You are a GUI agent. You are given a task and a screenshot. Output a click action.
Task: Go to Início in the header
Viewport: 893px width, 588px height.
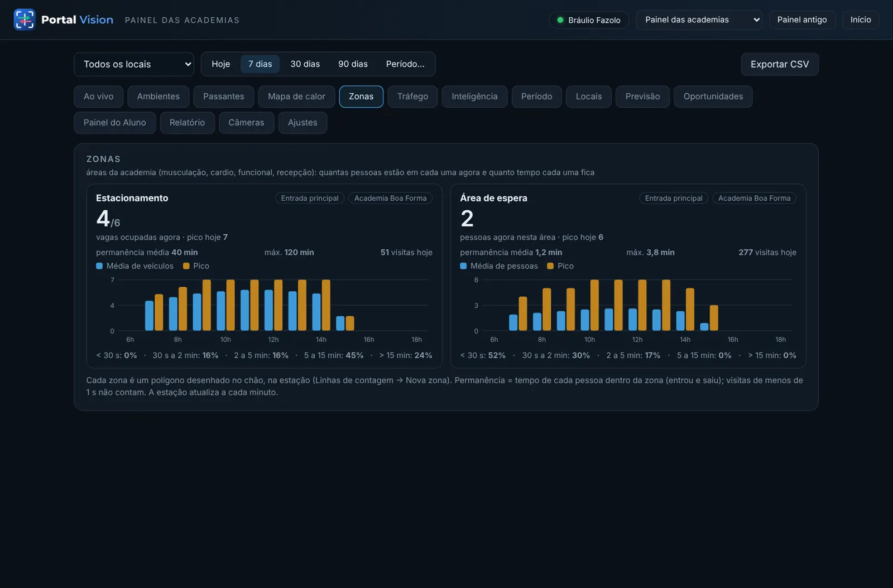point(861,20)
